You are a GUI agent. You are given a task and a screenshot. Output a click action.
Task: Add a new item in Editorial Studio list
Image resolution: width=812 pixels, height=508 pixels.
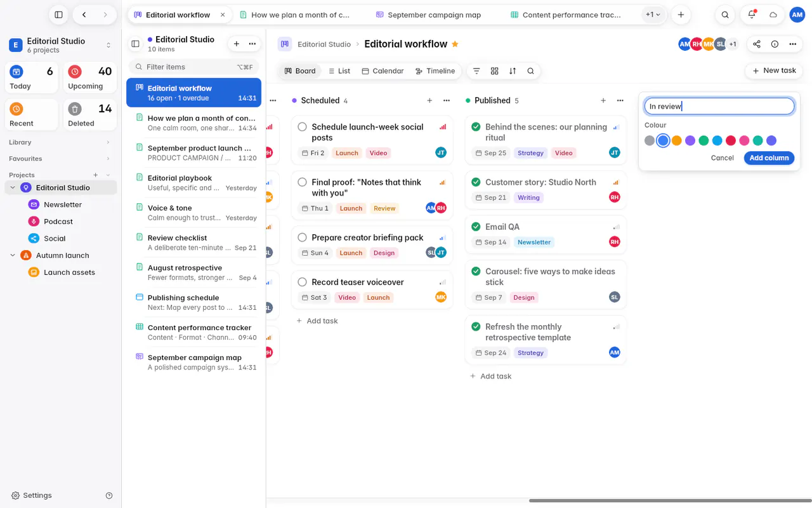pos(237,44)
